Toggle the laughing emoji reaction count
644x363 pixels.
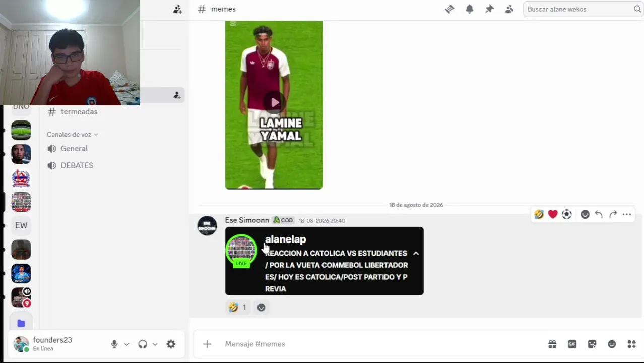click(x=238, y=307)
